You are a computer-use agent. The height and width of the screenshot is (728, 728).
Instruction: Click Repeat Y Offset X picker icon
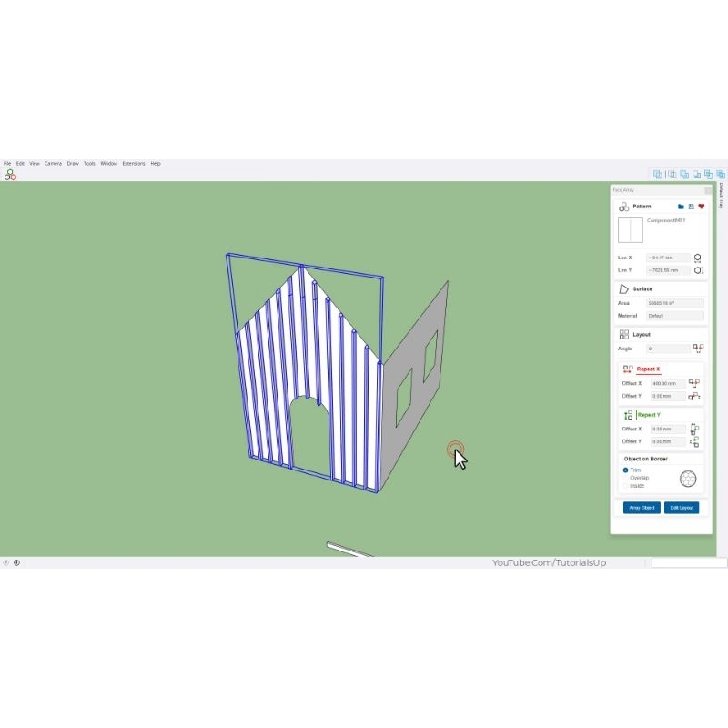pos(694,429)
